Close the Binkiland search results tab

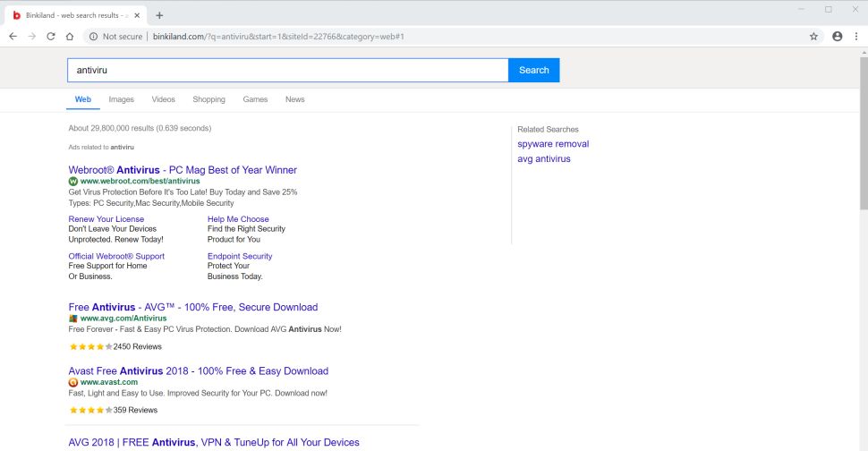137,15
